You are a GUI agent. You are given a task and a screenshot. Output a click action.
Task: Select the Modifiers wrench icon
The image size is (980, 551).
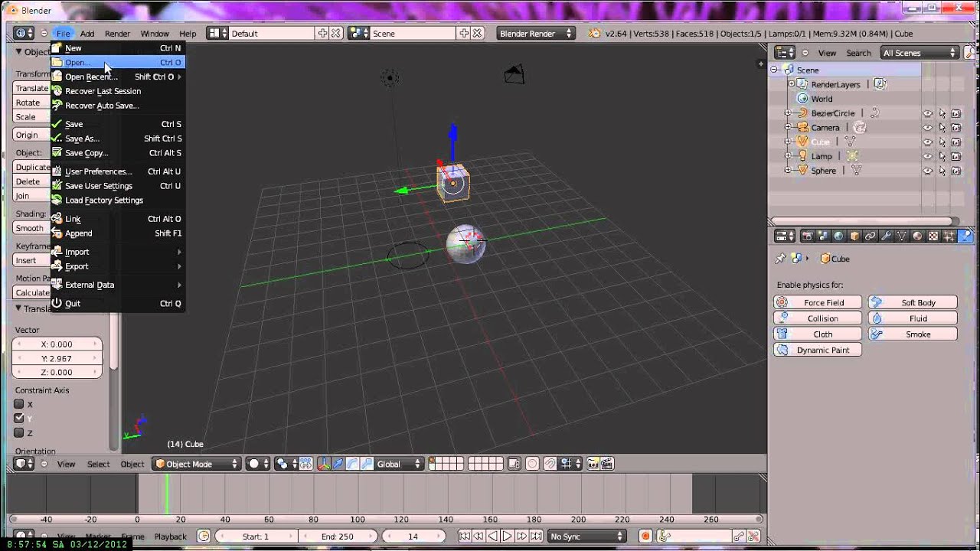click(886, 236)
